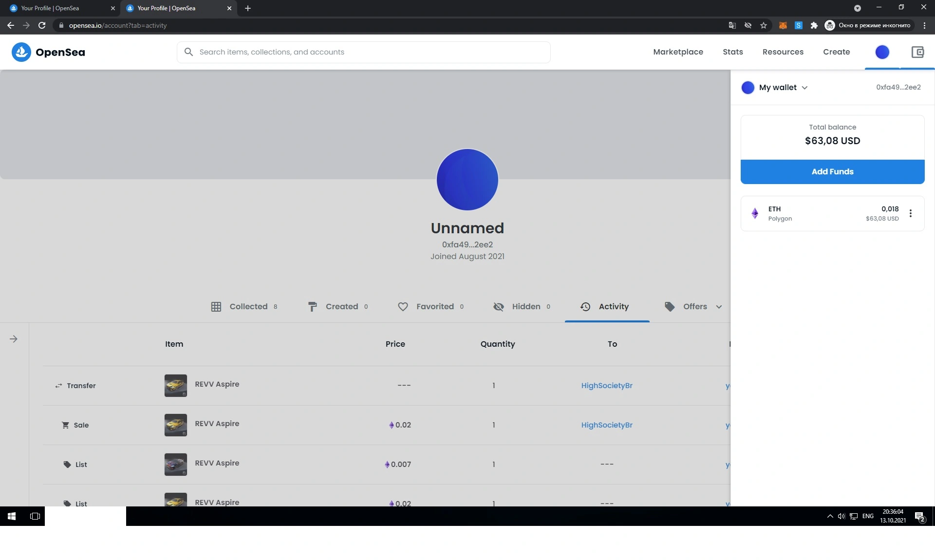
Task: Click the ENG language indicator in taskbar
Action: pyautogui.click(x=867, y=516)
